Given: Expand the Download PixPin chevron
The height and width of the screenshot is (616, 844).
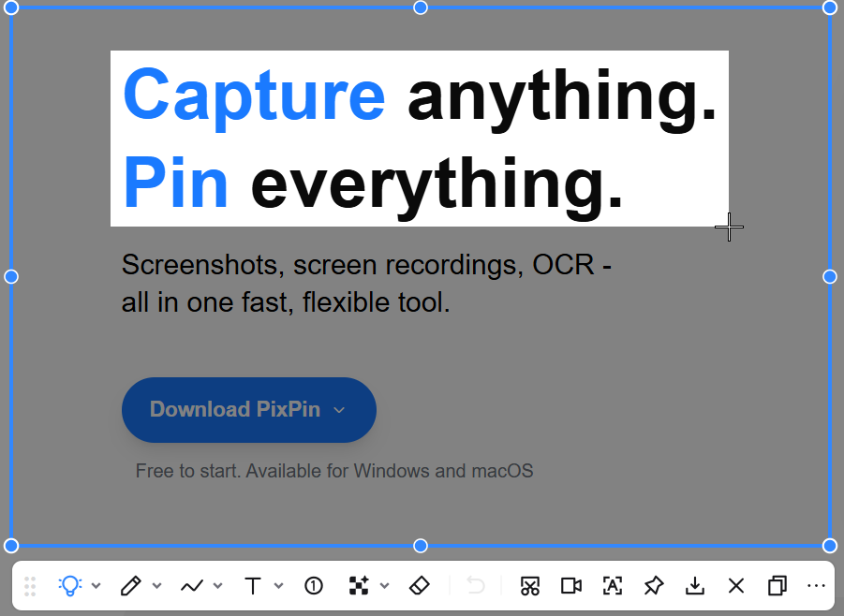Looking at the screenshot, I should coord(339,410).
